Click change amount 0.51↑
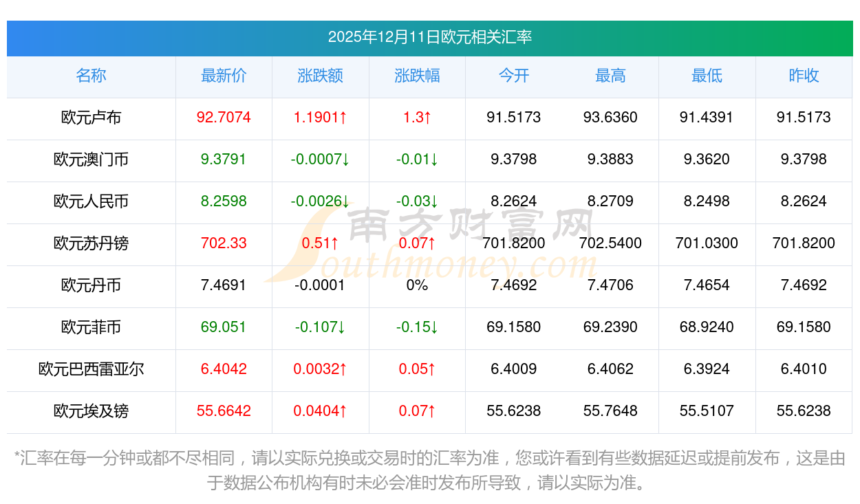The height and width of the screenshot is (504, 860). click(321, 243)
